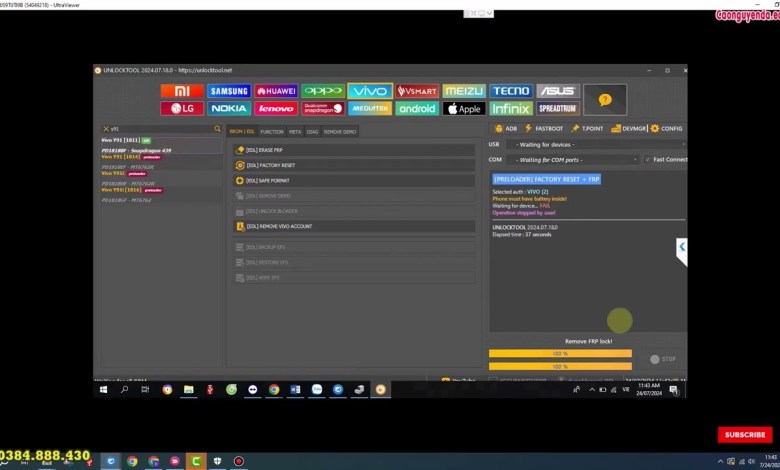This screenshot has width=780, height=470.
Task: Select the Android brand tile
Action: pos(417,108)
